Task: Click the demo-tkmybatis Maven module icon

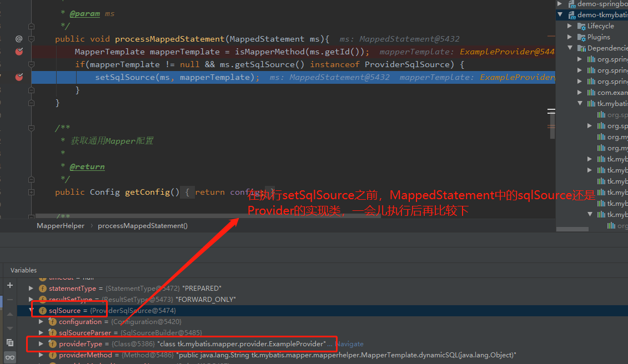Action: pos(571,15)
